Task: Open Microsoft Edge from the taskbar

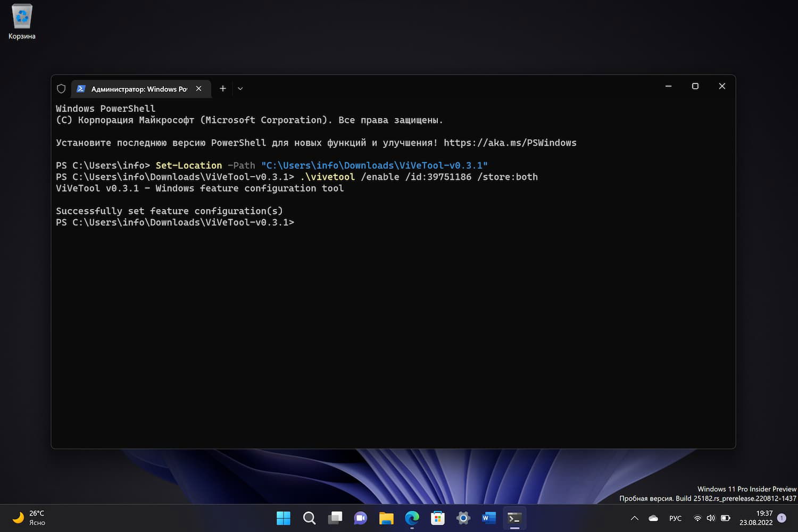Action: [x=412, y=518]
